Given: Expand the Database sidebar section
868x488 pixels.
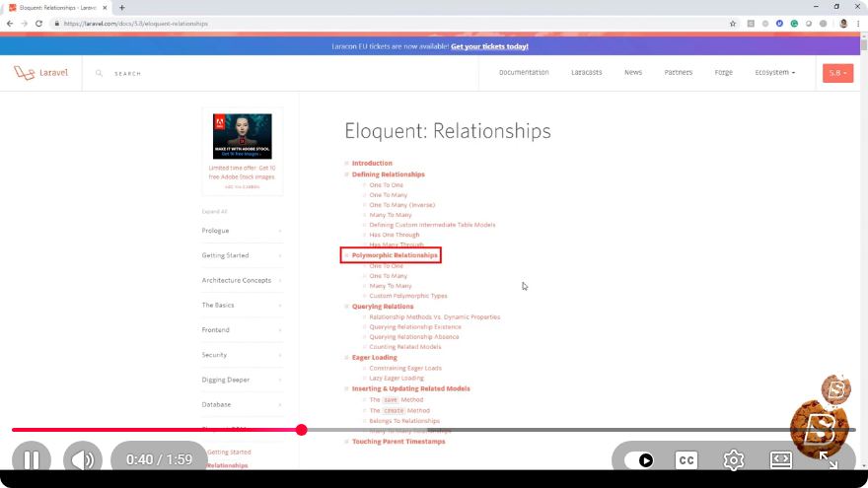Looking at the screenshot, I should (x=242, y=405).
